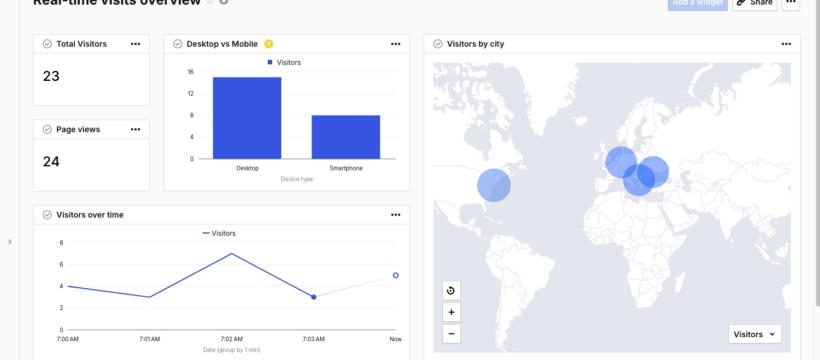Expand the collapsed left sidebar chevron
The width and height of the screenshot is (820, 360).
tap(10, 242)
